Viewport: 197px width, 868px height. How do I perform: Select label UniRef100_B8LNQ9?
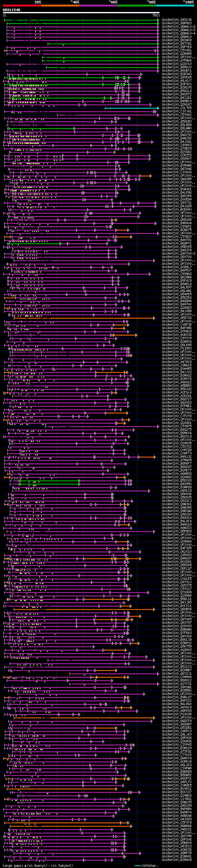click(176, 125)
